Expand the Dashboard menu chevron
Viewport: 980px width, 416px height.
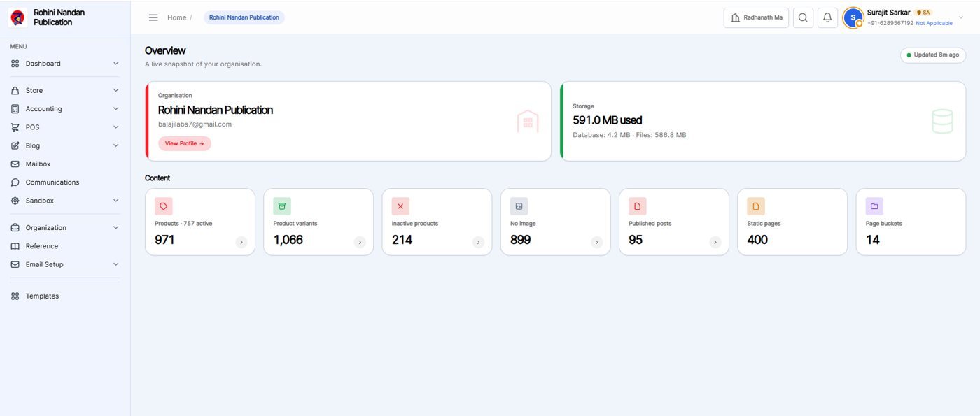tap(116, 64)
